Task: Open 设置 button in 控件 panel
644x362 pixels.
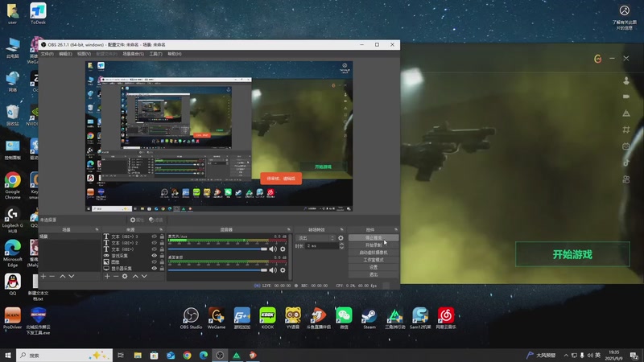Action: click(x=374, y=267)
